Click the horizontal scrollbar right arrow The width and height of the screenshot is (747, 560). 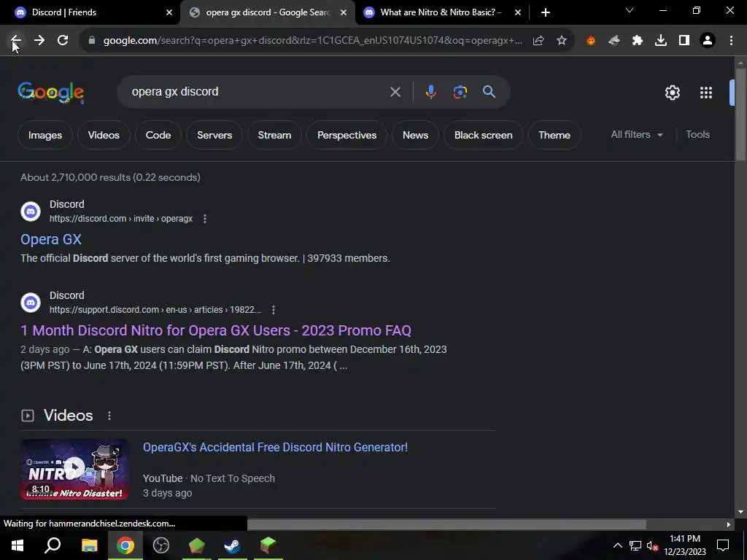pos(729,524)
